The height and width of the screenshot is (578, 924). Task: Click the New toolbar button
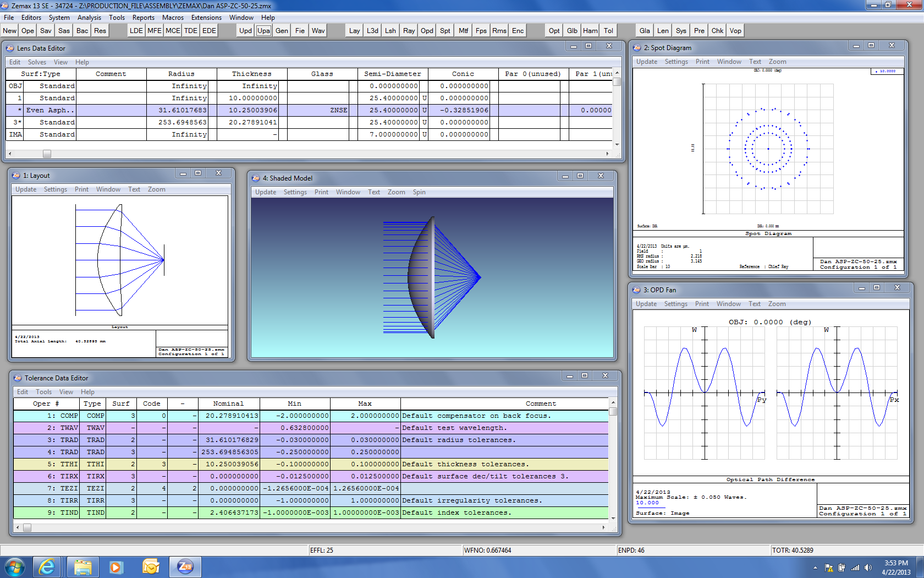pos(10,31)
